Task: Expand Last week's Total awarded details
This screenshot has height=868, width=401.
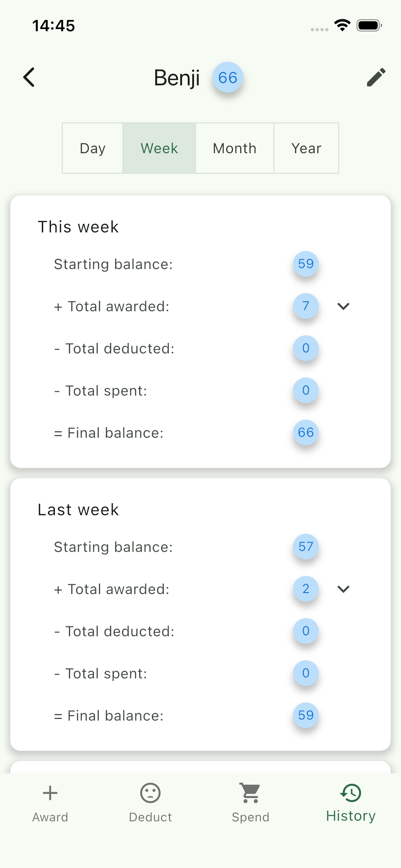Action: click(343, 589)
